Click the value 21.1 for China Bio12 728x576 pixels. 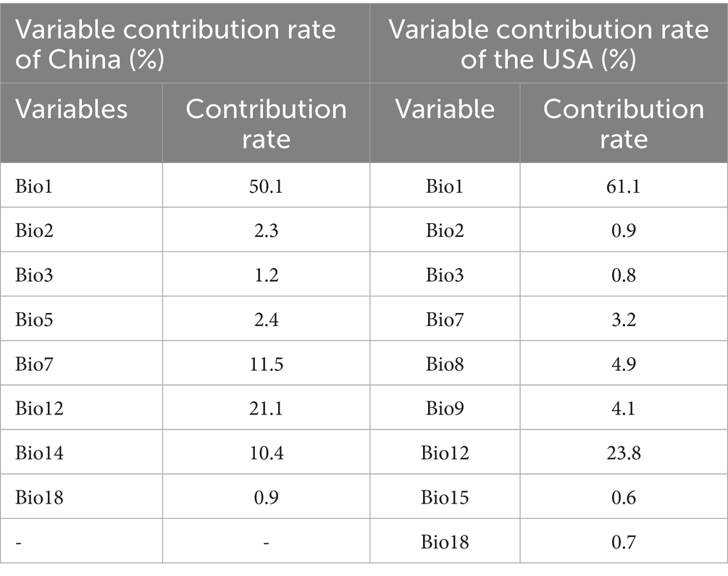point(266,409)
